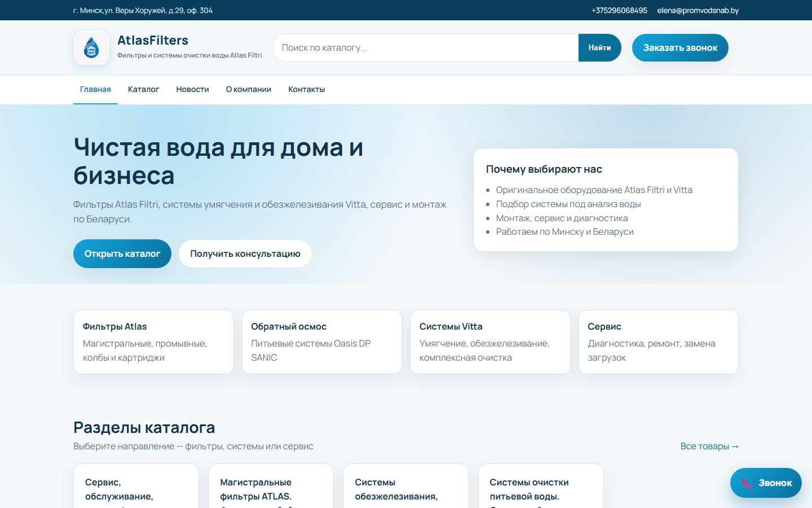The height and width of the screenshot is (508, 812).
Task: Open the Все товары link
Action: coord(709,446)
